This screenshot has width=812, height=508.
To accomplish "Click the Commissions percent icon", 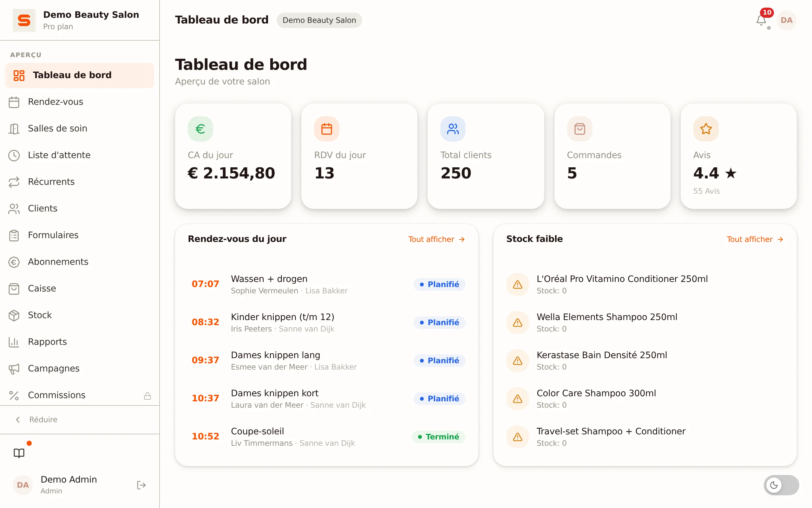I will pyautogui.click(x=14, y=395).
